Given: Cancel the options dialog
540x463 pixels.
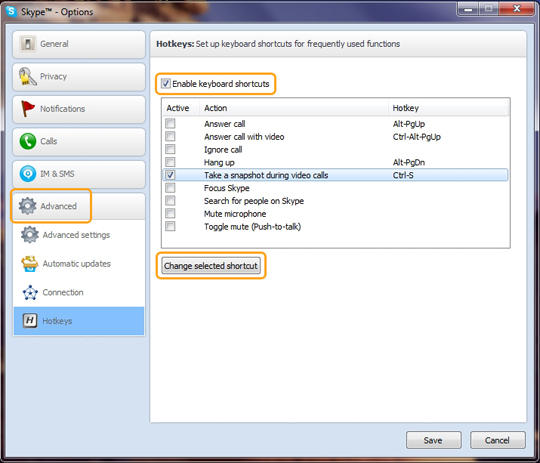Looking at the screenshot, I should click(x=497, y=440).
